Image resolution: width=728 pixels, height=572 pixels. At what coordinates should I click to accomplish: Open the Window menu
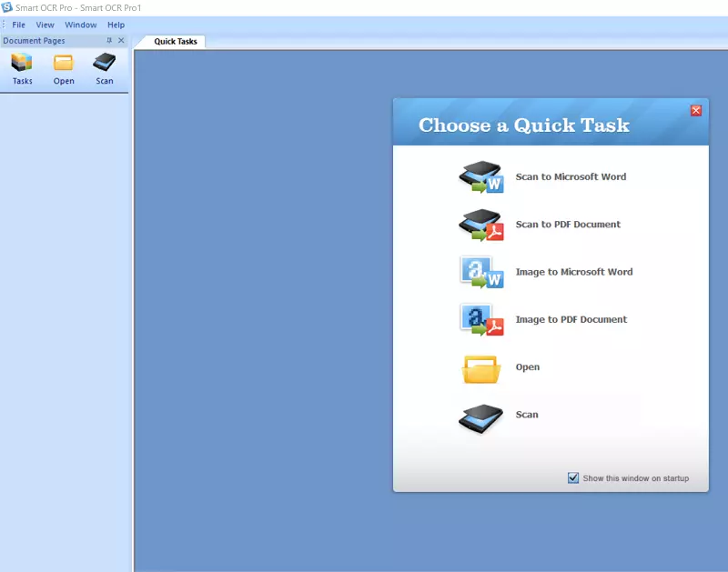coord(81,25)
